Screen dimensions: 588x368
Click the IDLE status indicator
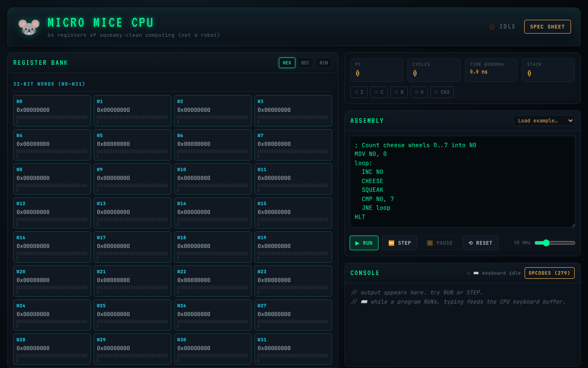(x=503, y=27)
